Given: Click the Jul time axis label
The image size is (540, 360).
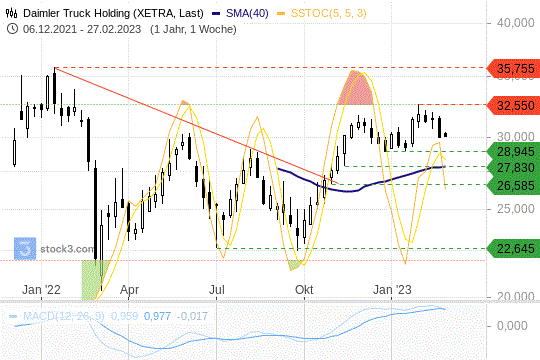Looking at the screenshot, I should tap(217, 290).
